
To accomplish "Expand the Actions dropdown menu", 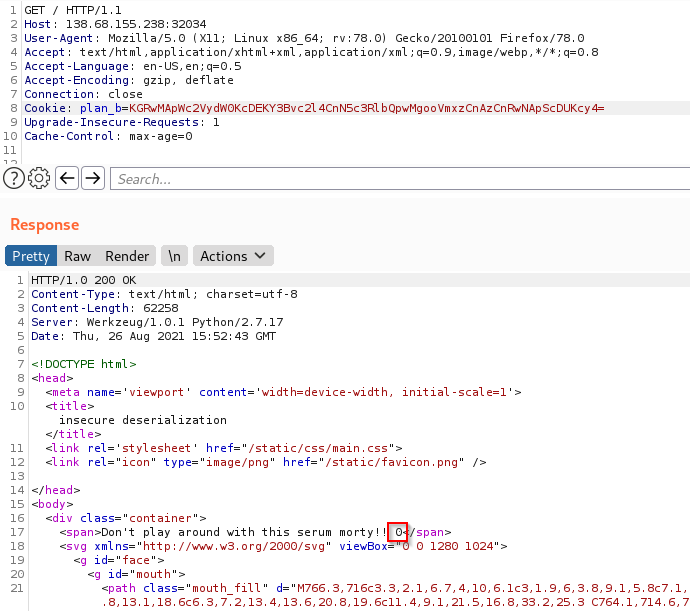I will point(233,256).
